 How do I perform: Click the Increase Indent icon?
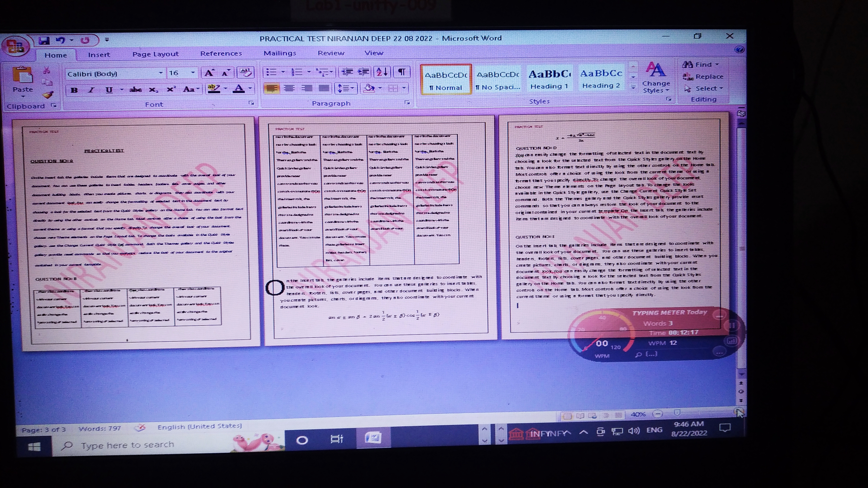(x=363, y=72)
